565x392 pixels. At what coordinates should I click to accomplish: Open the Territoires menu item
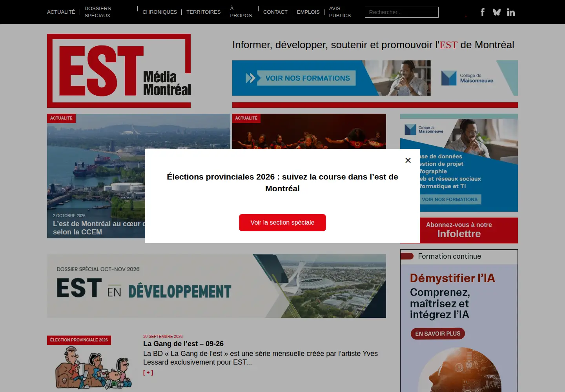204,12
